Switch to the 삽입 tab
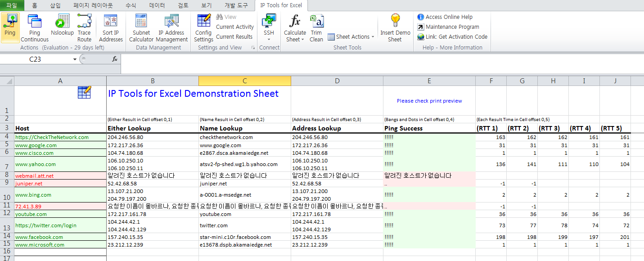 coord(55,5)
